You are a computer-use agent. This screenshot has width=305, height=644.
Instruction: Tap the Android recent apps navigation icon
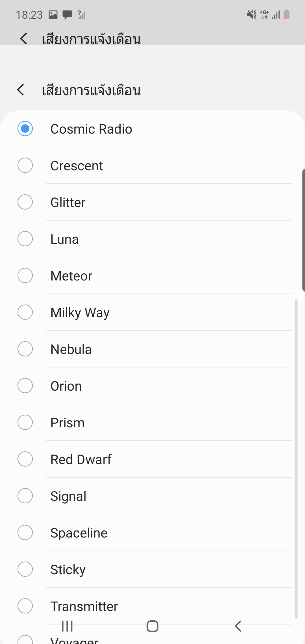point(67,626)
